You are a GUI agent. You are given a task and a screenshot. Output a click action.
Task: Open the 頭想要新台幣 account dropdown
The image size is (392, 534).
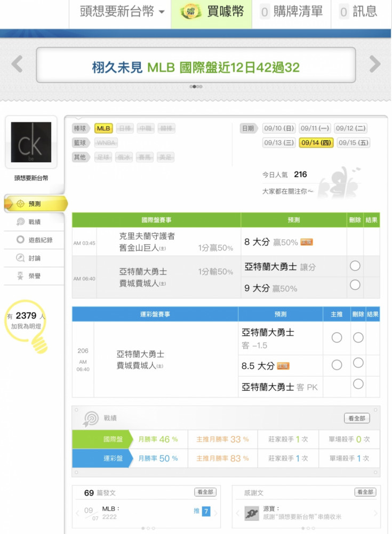[x=122, y=12]
